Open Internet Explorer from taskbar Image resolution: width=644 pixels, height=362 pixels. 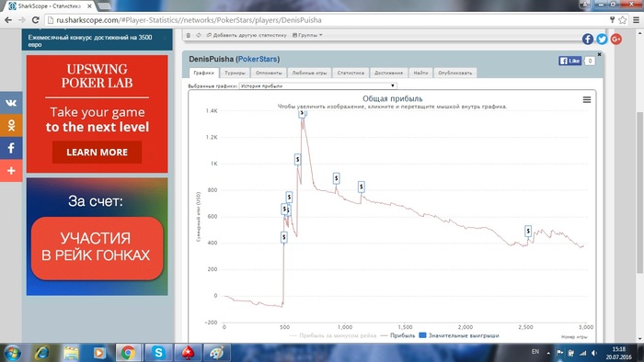(x=42, y=353)
